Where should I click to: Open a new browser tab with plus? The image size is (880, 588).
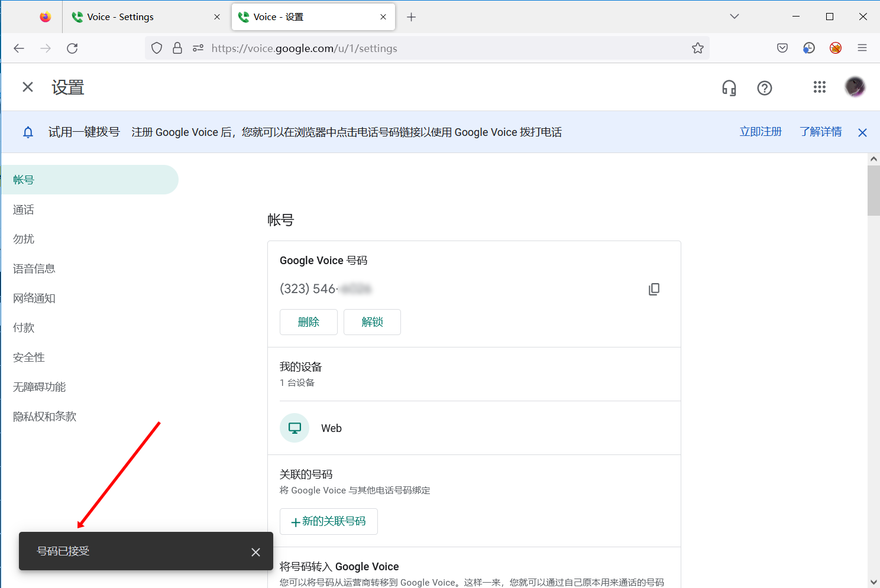[x=412, y=17]
